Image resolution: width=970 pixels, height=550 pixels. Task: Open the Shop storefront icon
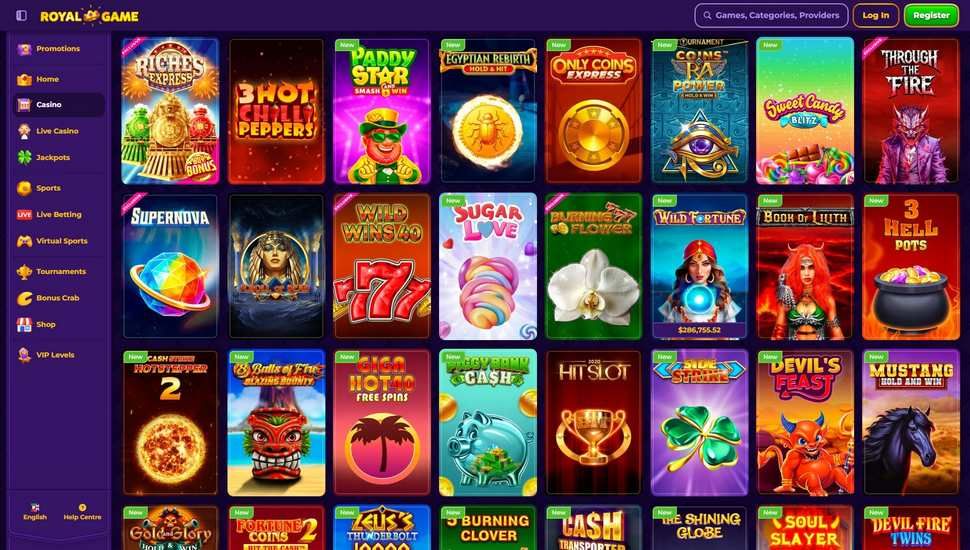[x=24, y=325]
